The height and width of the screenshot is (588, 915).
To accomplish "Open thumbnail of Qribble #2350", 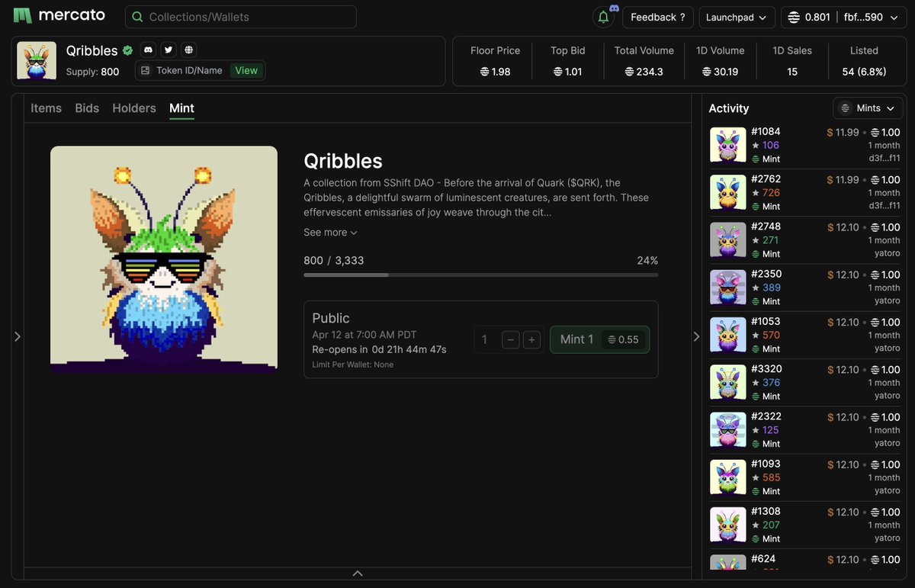I will click(x=727, y=288).
